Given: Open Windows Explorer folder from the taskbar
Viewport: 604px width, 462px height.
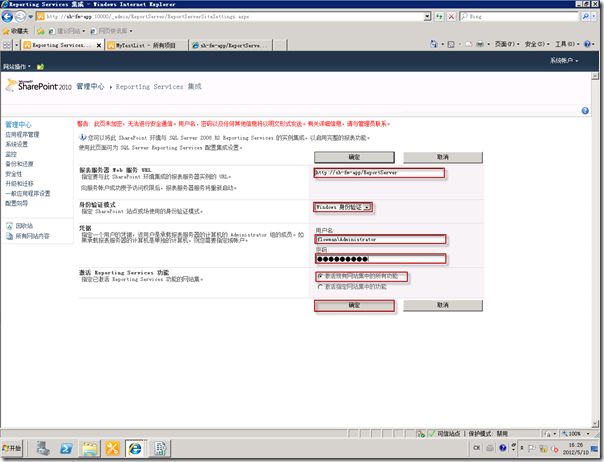Looking at the screenshot, I should pos(89,448).
